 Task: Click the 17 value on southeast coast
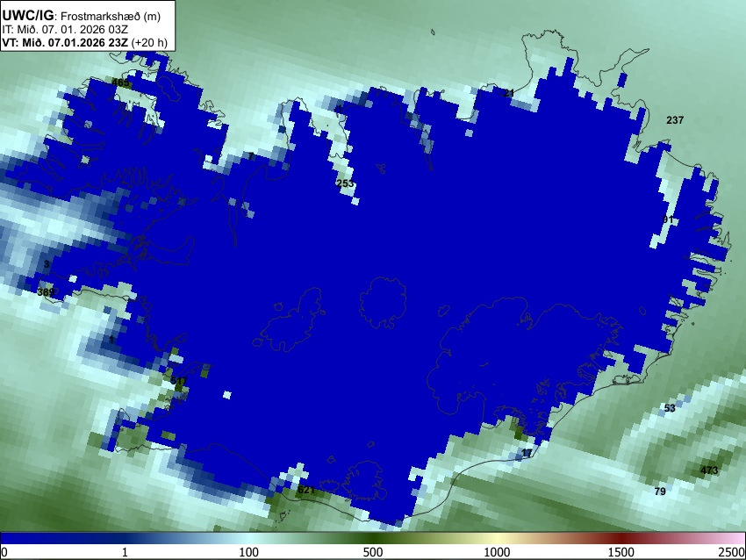[x=527, y=452]
